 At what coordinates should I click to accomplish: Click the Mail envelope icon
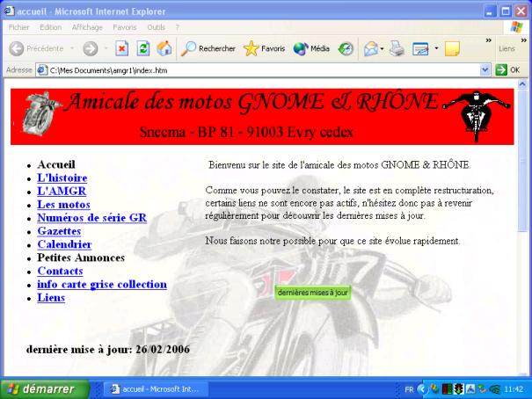pos(371,49)
